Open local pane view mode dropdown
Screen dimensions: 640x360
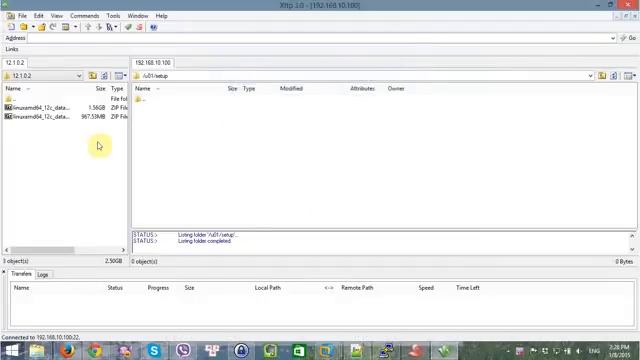coord(120,76)
